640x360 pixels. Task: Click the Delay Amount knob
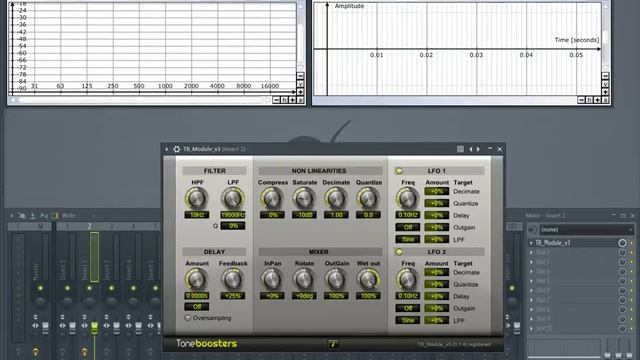click(x=196, y=280)
